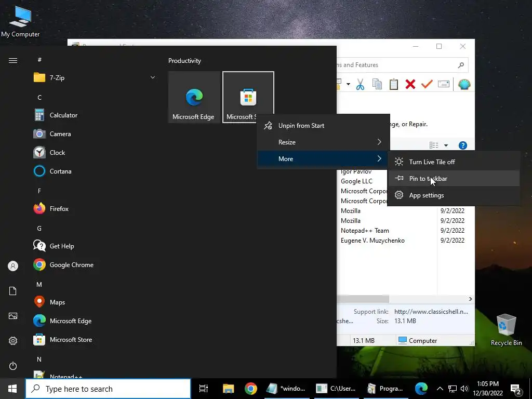The width and height of the screenshot is (532, 399).
Task: Start Cortana from the app list
Action: point(60,171)
